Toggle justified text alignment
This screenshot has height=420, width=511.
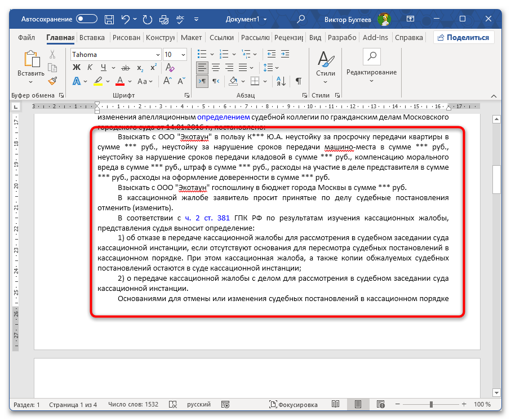pyautogui.click(x=242, y=67)
